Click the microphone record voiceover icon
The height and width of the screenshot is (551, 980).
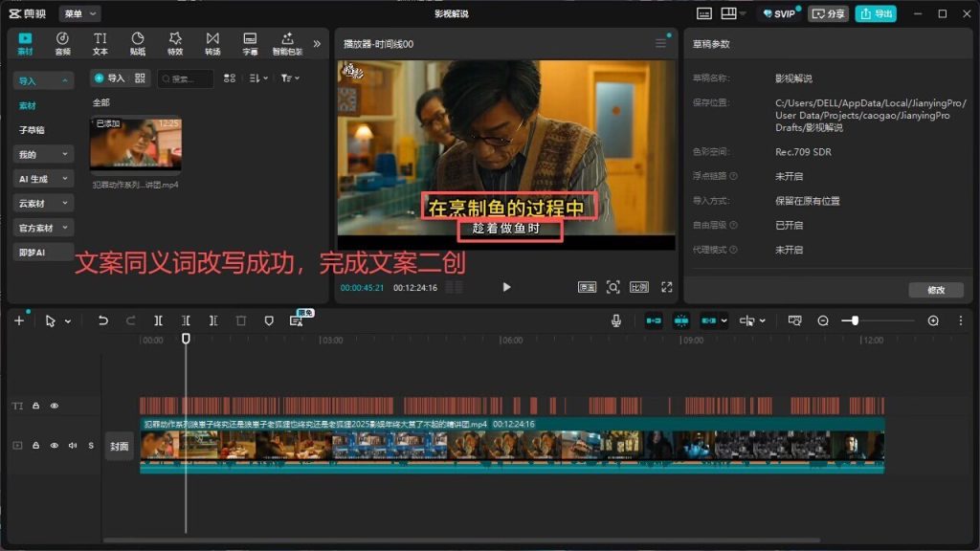tap(615, 320)
